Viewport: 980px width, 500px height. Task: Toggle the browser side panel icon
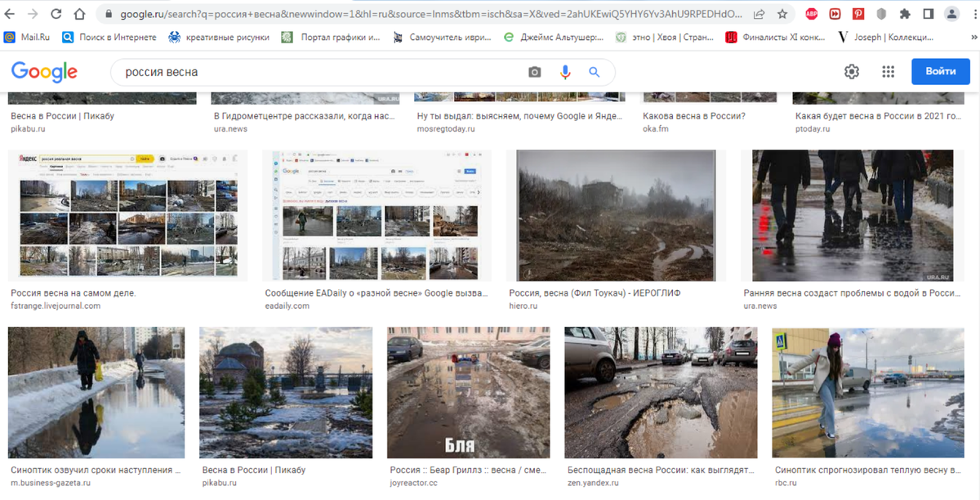pyautogui.click(x=929, y=14)
